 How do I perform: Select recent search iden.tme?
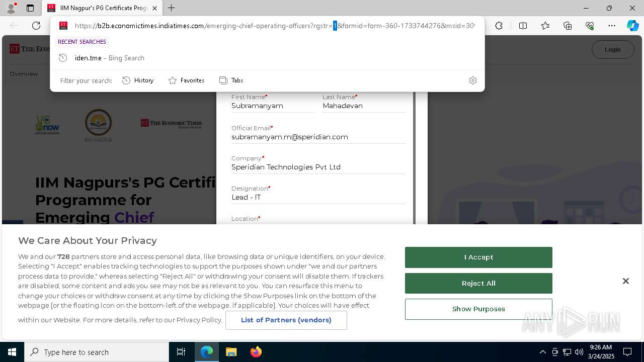point(267,58)
